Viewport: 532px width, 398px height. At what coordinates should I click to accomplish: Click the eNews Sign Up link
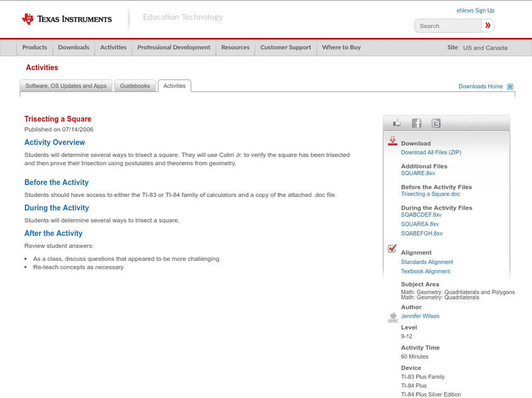pyautogui.click(x=475, y=10)
